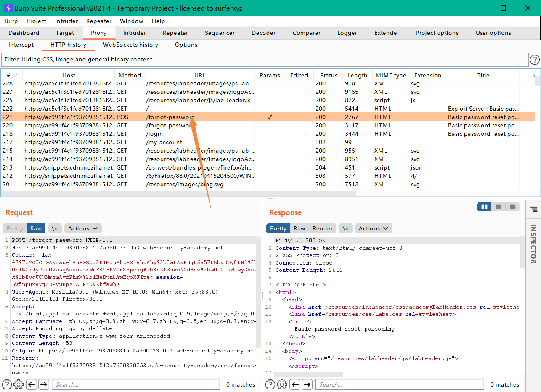Image resolution: width=541 pixels, height=392 pixels.
Task: Go to next match in response search
Action: [x=307, y=384]
